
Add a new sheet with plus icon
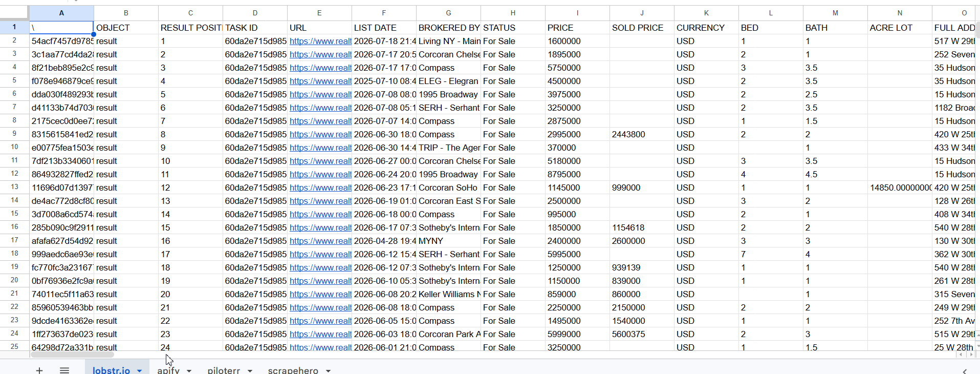(39, 370)
